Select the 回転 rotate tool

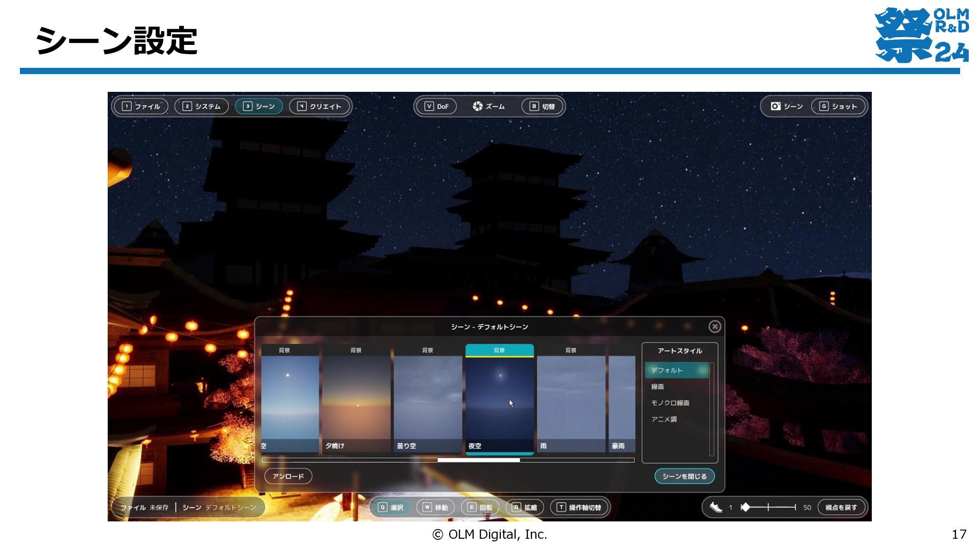[480, 507]
